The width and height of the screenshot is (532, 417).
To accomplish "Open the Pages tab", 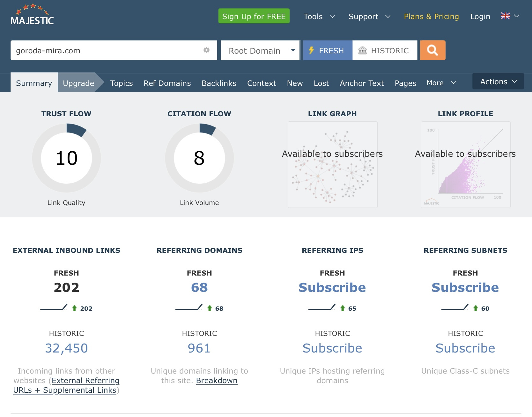I will click(405, 83).
